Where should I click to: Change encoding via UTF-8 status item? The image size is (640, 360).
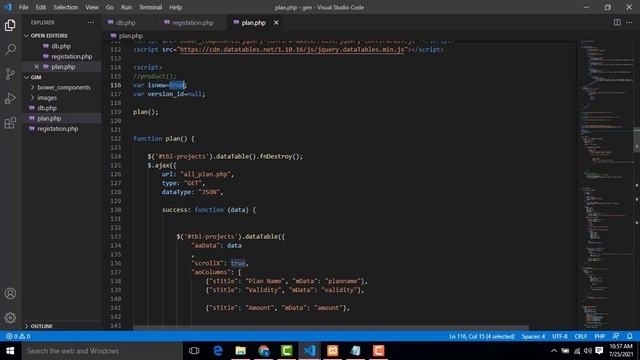[x=560, y=336]
